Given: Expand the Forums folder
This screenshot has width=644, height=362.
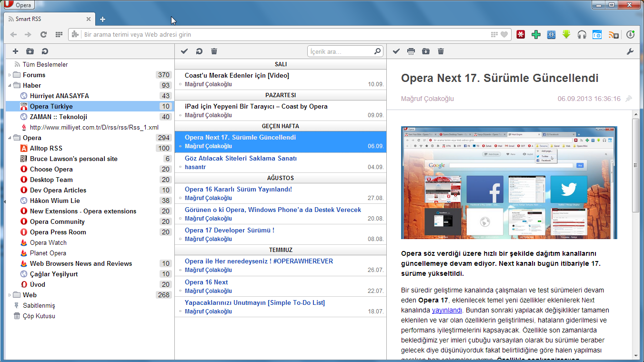Looking at the screenshot, I should 10,75.
